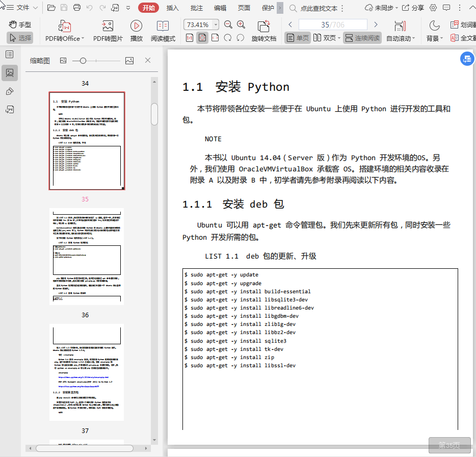Click the floating blue translate button

tap(467, 59)
